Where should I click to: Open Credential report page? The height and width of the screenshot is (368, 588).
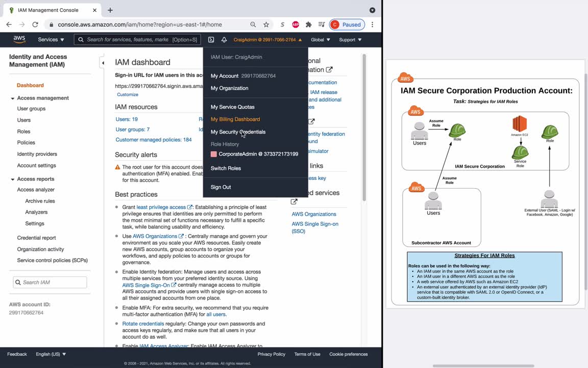(36, 238)
